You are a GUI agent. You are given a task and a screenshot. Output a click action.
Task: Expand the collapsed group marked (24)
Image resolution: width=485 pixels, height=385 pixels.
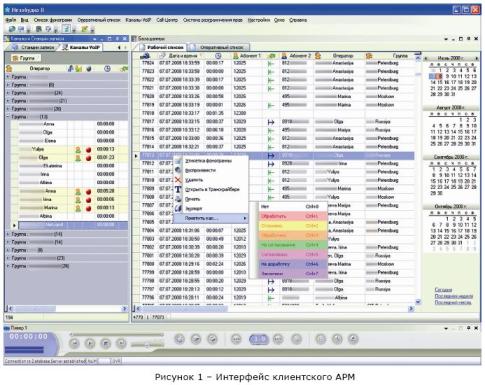[8, 93]
